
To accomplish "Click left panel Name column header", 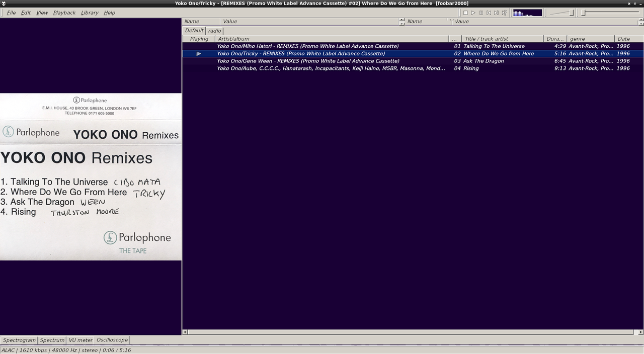I will [201, 22].
